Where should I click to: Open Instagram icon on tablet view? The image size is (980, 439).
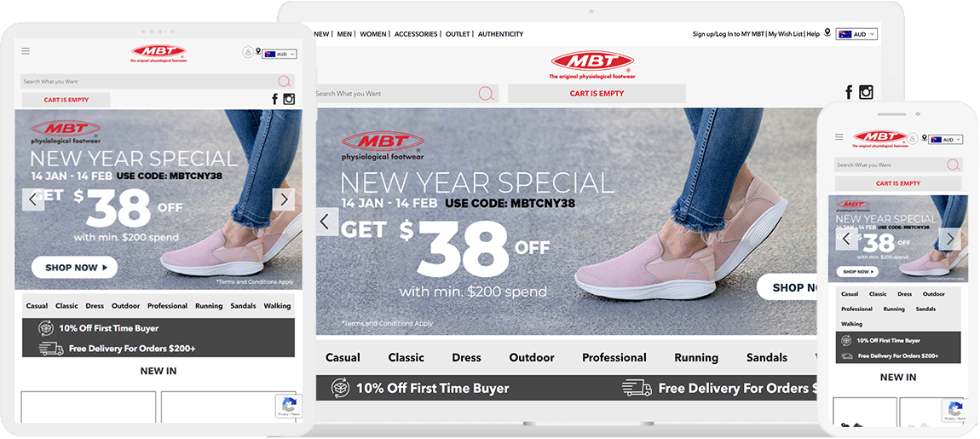coord(289,99)
